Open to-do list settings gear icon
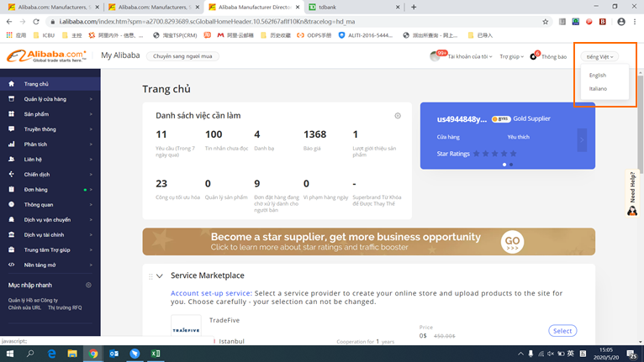 pyautogui.click(x=398, y=116)
